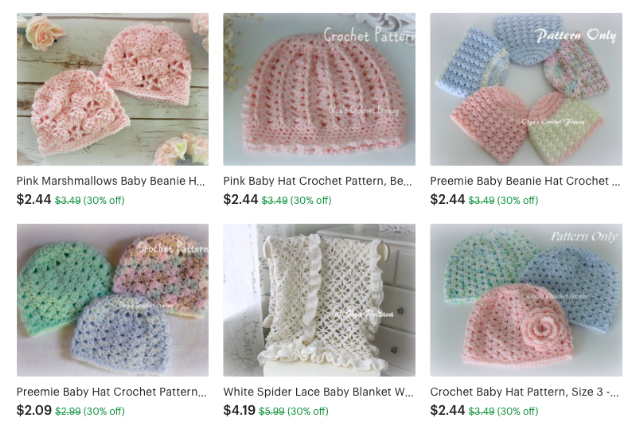
Task: Open the pink hat with flower photo
Action: click(x=526, y=300)
